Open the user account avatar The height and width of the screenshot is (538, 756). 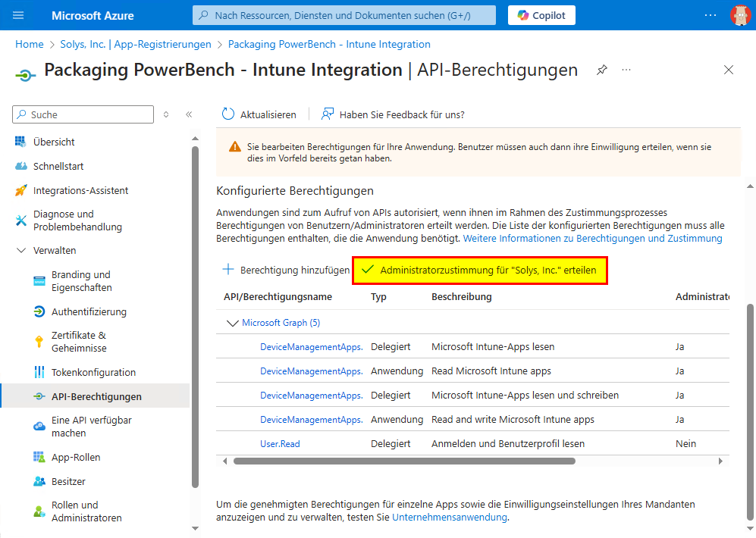tap(739, 15)
